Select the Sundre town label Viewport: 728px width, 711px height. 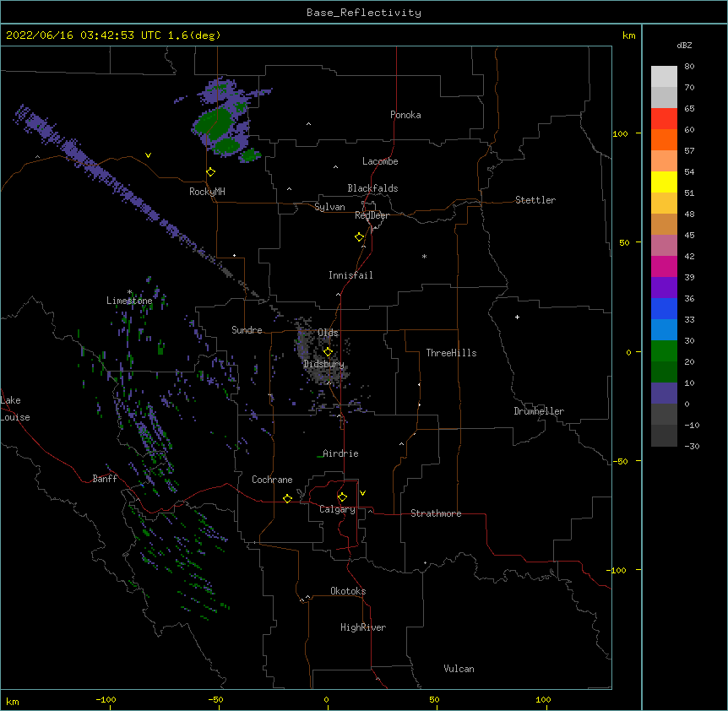point(247,330)
